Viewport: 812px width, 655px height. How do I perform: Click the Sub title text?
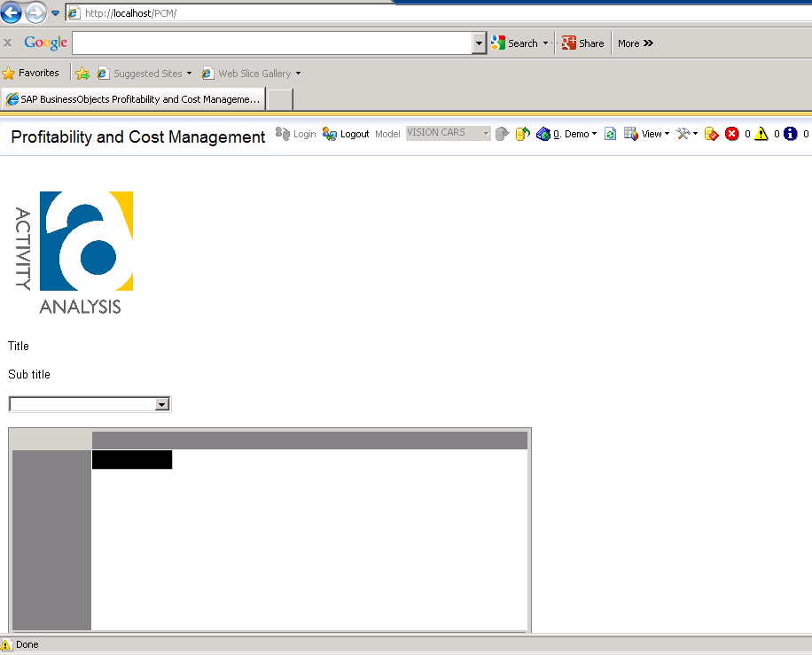pos(29,374)
